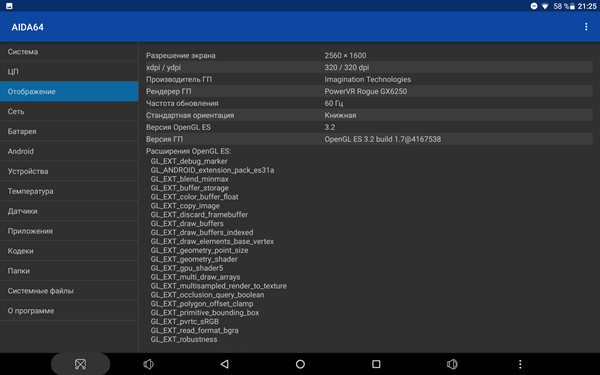The height and width of the screenshot is (375, 600).
Task: Tap the GL_EXT_blend_minmax extension
Action: pos(189,179)
